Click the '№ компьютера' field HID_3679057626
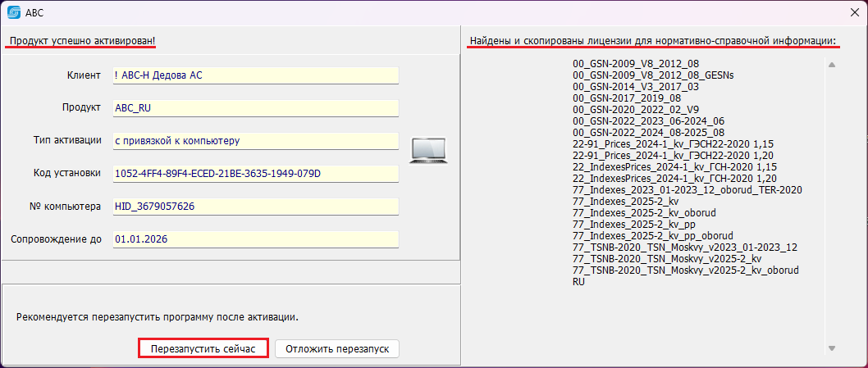This screenshot has width=868, height=368. 256,207
